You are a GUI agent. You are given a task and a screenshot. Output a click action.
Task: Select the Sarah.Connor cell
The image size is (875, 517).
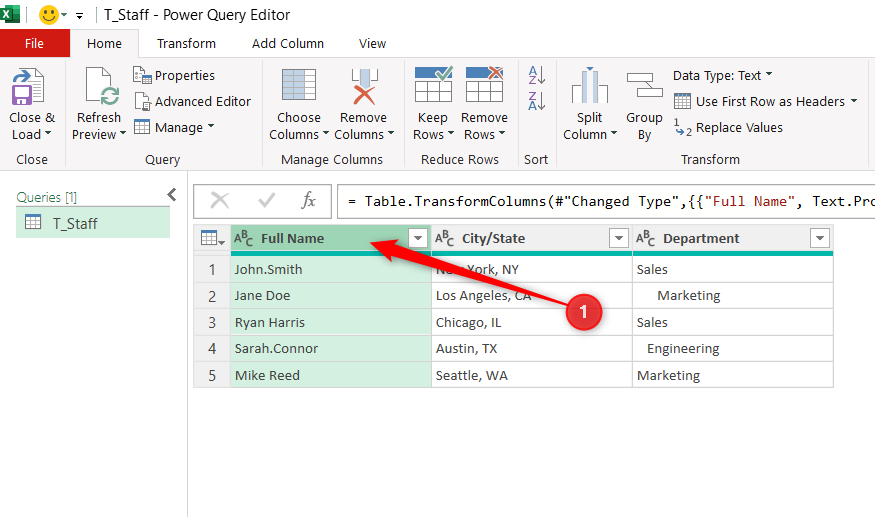331,348
